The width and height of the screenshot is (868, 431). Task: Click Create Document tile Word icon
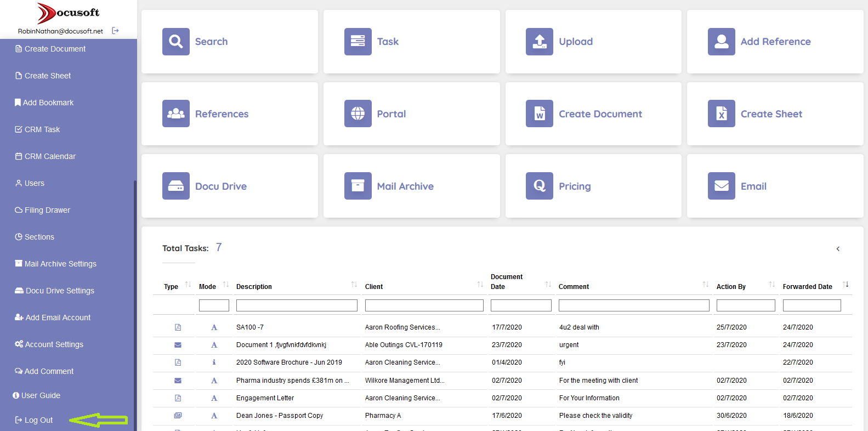coord(540,114)
